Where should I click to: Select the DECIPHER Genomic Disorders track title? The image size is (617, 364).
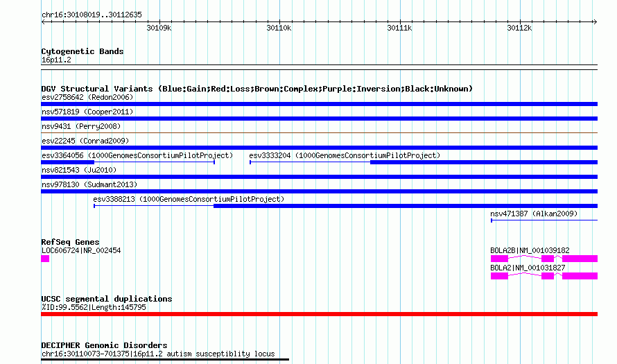tap(104, 345)
